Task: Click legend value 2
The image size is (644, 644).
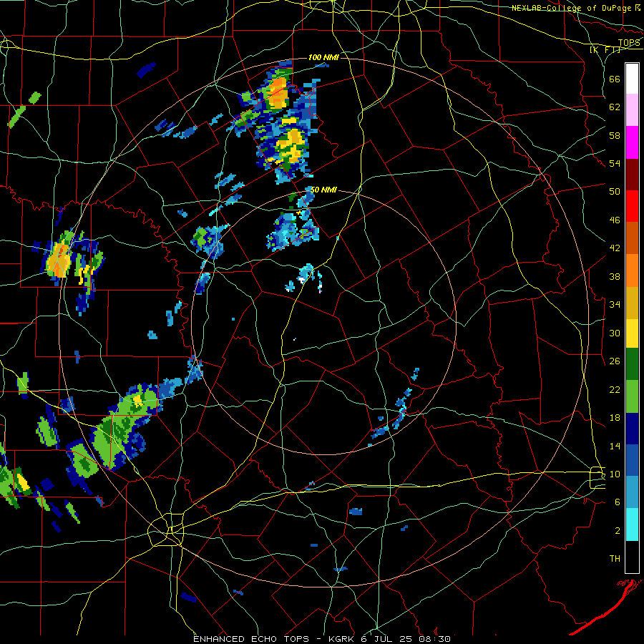Action: pos(618,531)
